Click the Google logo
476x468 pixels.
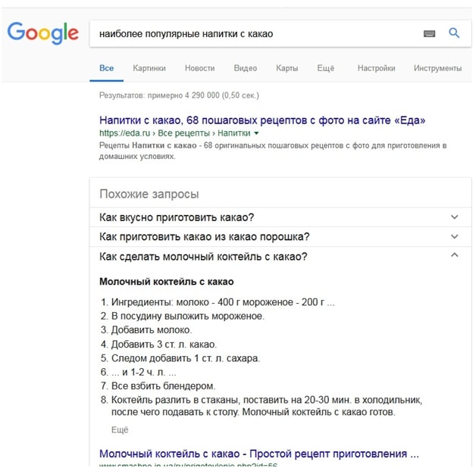pyautogui.click(x=42, y=33)
